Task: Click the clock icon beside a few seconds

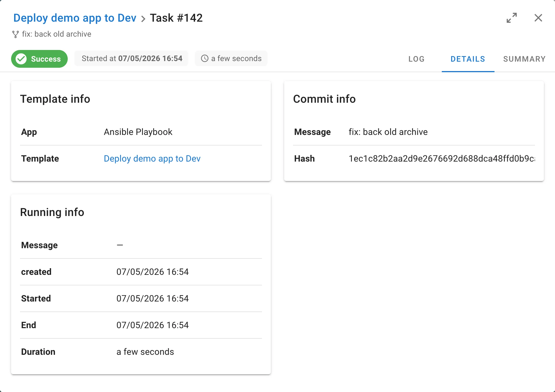Action: click(x=205, y=58)
